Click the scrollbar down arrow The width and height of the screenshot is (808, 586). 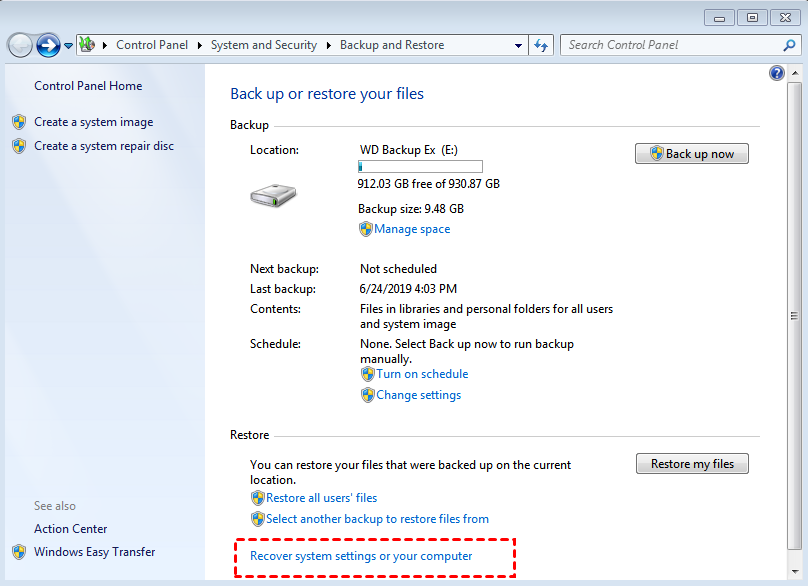[795, 572]
